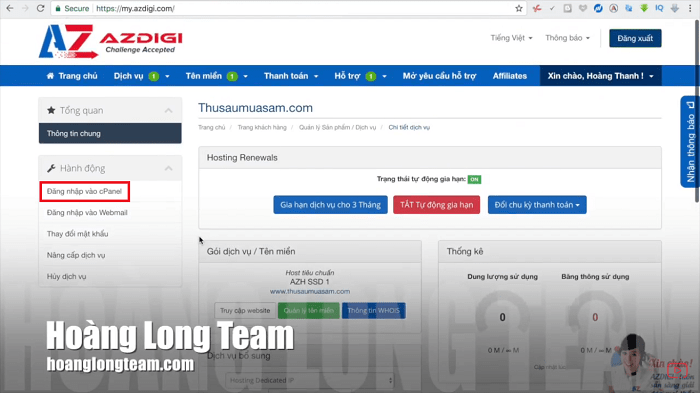Image resolution: width=700 pixels, height=393 pixels.
Task: Reload the page with the refresh icon
Action: click(x=41, y=8)
